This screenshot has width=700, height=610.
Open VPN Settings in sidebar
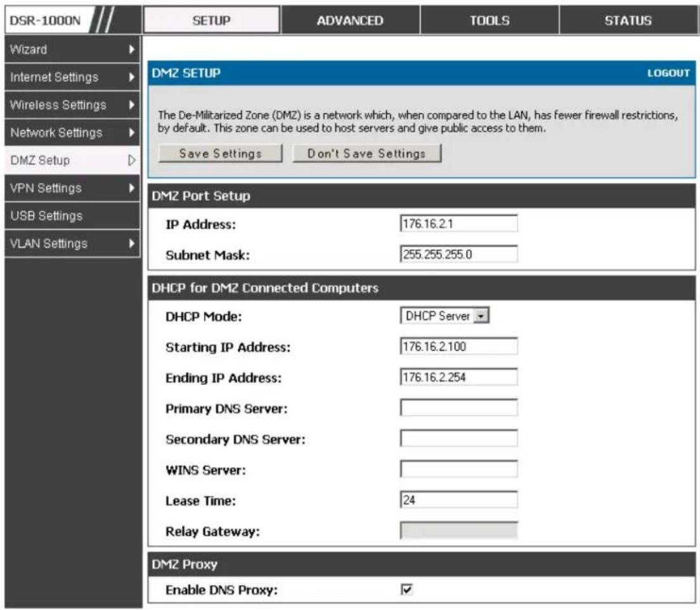tap(72, 188)
